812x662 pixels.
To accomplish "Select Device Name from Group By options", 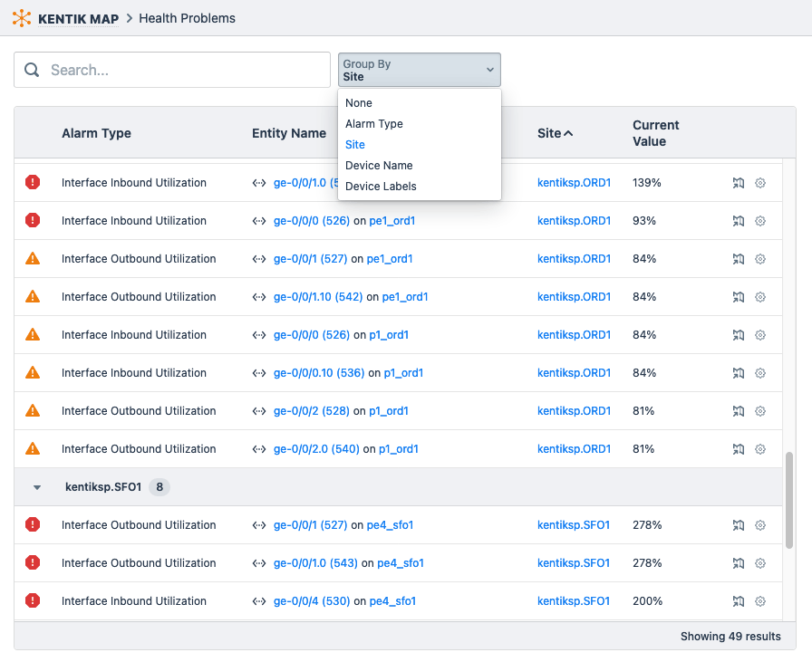I will (x=379, y=165).
